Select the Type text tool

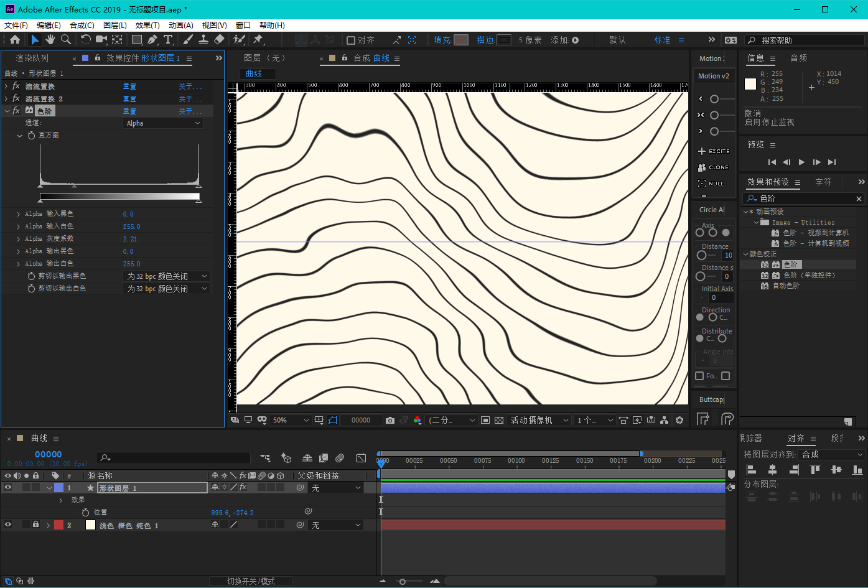168,40
